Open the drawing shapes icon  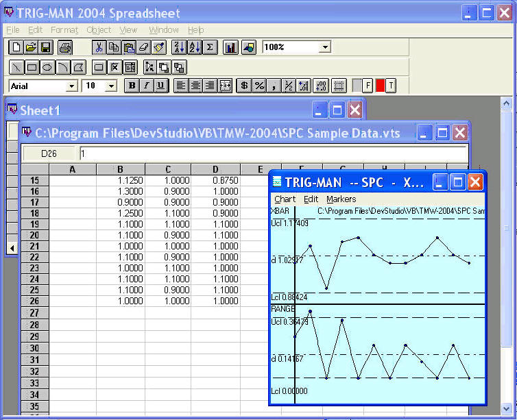click(249, 47)
